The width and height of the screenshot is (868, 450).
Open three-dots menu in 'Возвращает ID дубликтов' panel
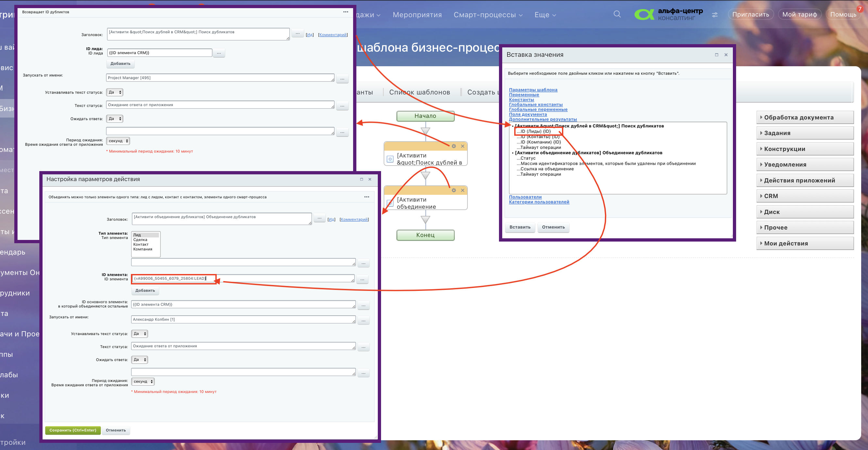click(345, 12)
